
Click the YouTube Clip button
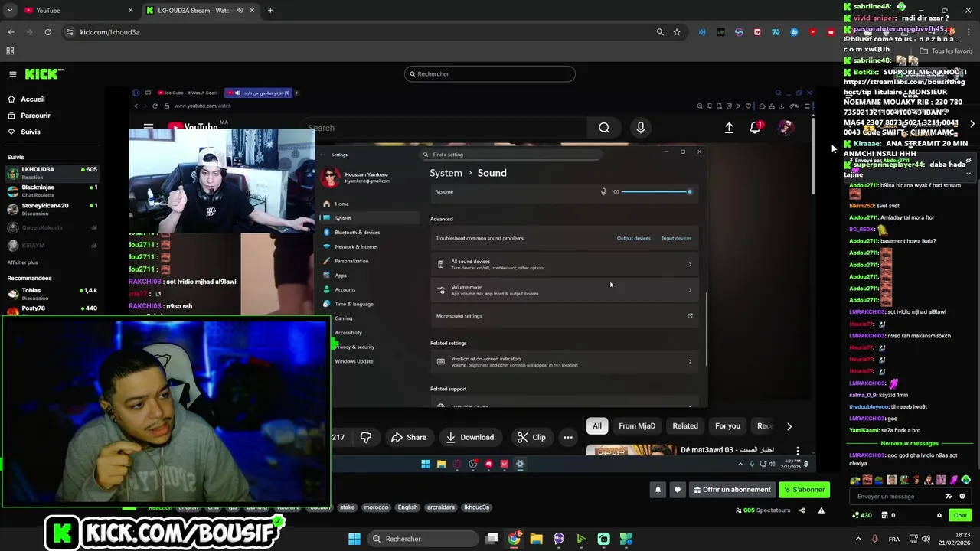531,438
